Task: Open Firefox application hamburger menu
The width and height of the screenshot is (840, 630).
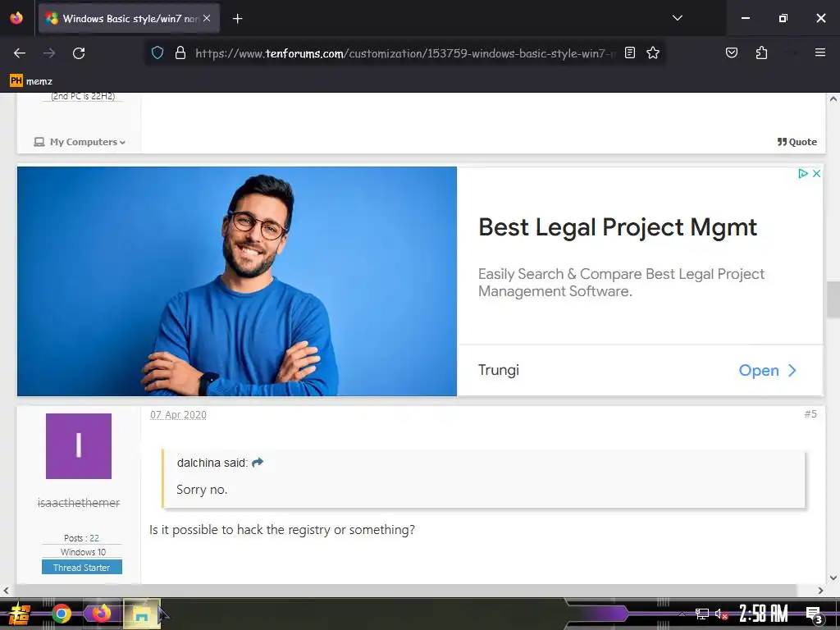Action: (820, 52)
